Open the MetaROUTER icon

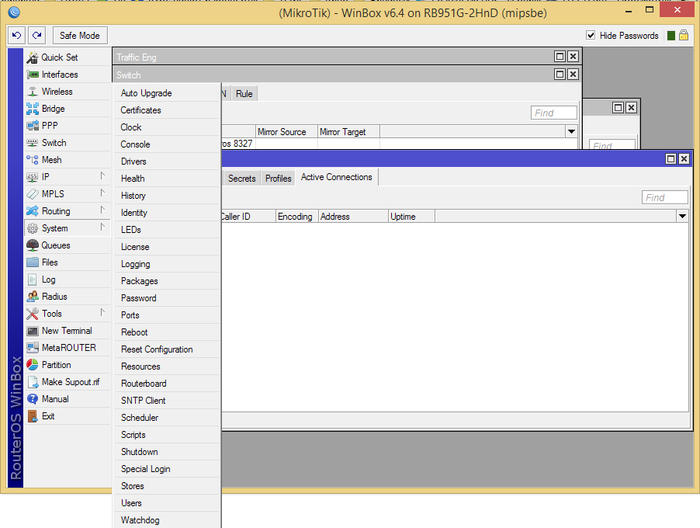(32, 348)
